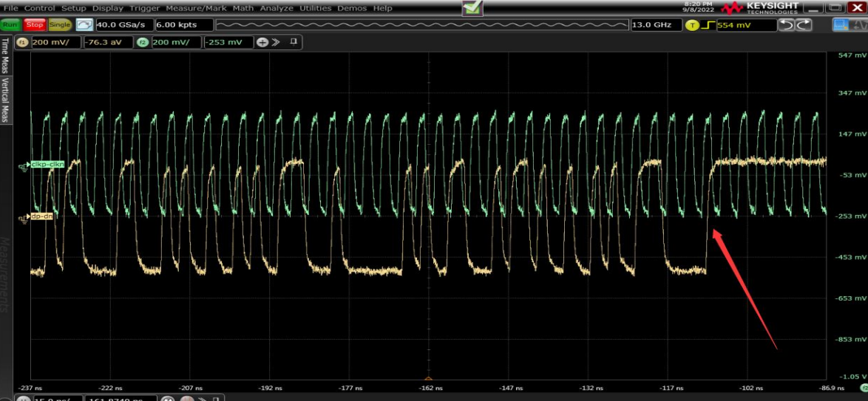This screenshot has width=868, height=401.
Task: Open the Help menu
Action: tap(382, 8)
